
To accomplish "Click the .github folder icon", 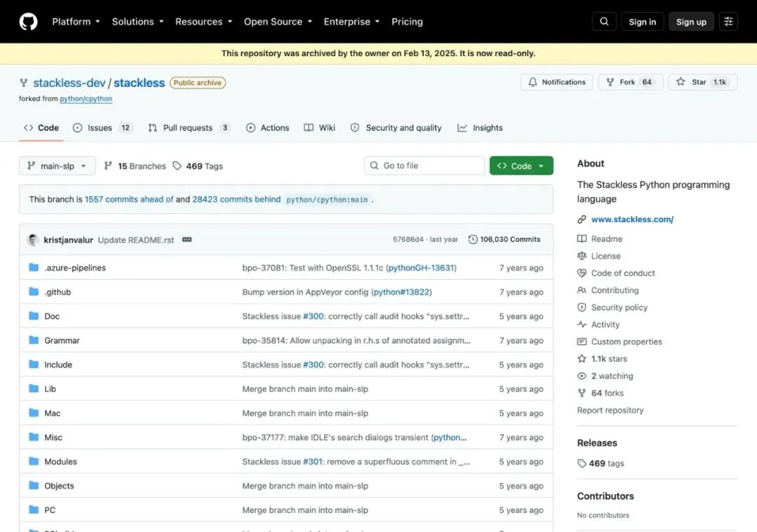I will tap(34, 292).
